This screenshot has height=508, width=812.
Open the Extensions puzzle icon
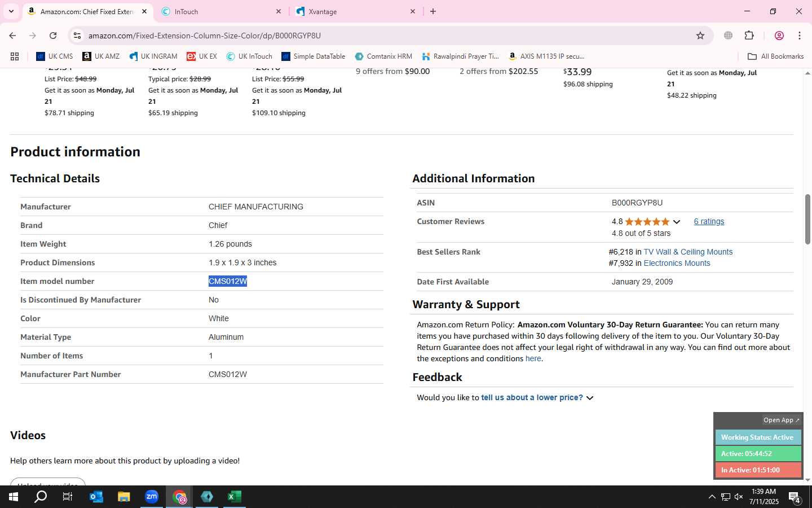coord(749,36)
